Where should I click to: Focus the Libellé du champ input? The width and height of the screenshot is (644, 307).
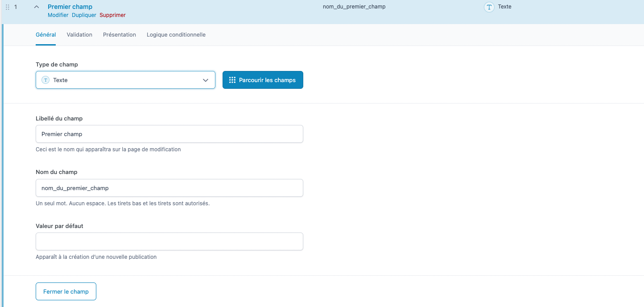click(169, 134)
